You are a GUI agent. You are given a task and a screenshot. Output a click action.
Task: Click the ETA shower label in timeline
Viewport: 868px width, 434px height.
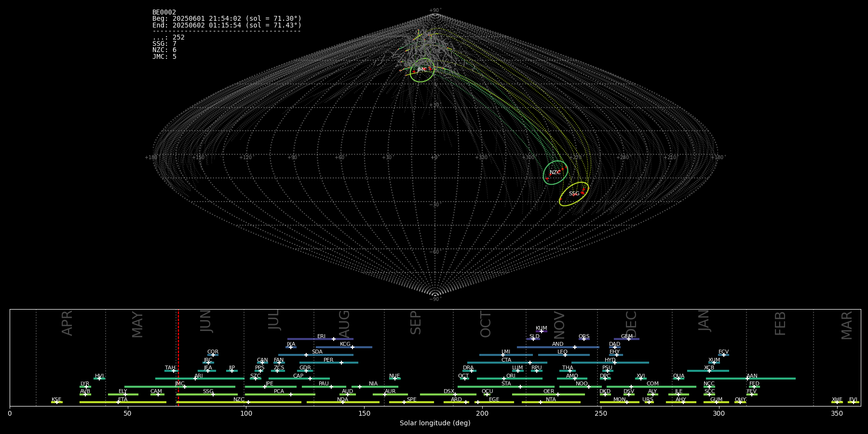(123, 400)
